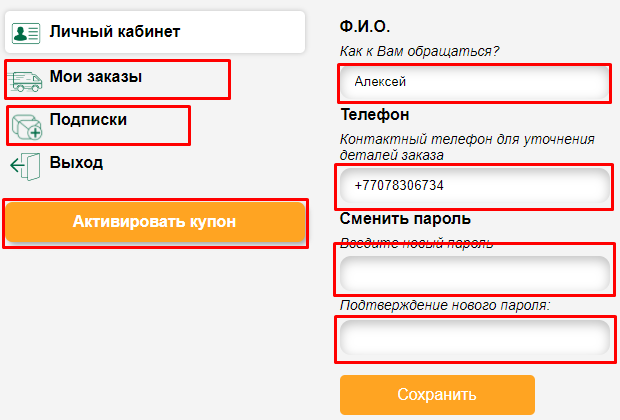Focus the name field containing Алексей

coord(474,82)
